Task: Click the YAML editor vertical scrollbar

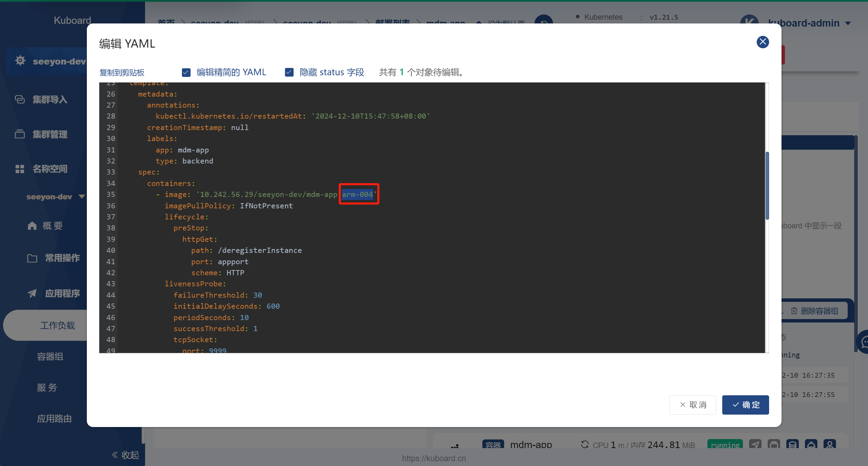Action: [767, 186]
